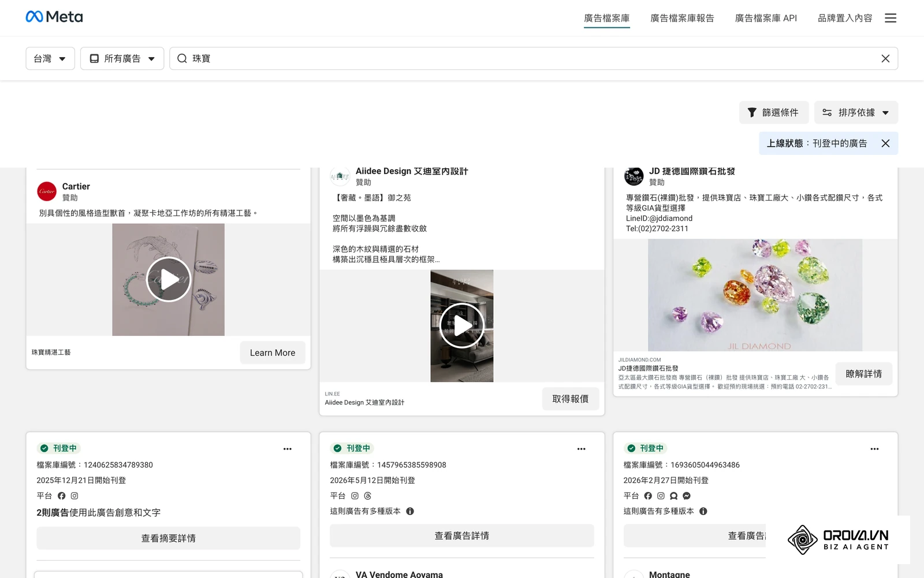Screen dimensions: 924x578
Task: Click the JILDIAMOND.COM link text
Action: pyautogui.click(x=640, y=360)
